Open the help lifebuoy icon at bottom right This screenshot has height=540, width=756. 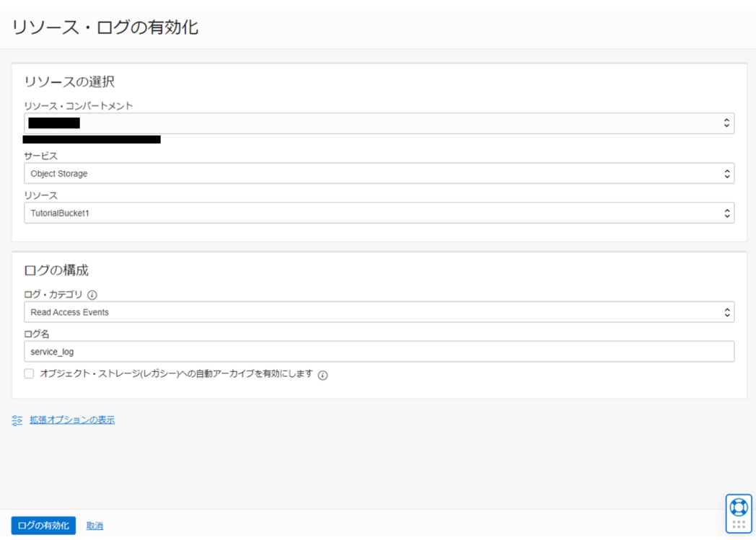[x=737, y=506]
